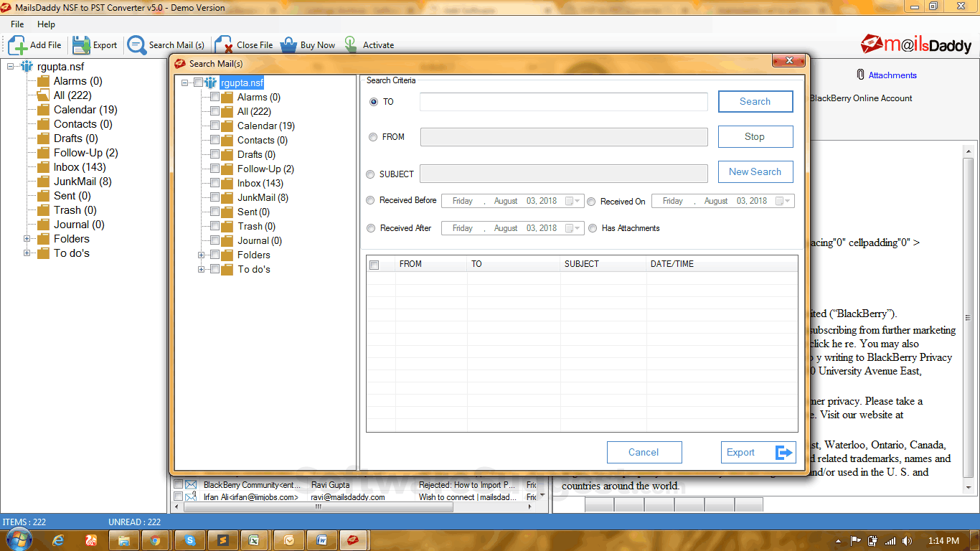Image resolution: width=980 pixels, height=551 pixels.
Task: Collapse rgupta.nsf node in main tree
Action: click(x=11, y=67)
